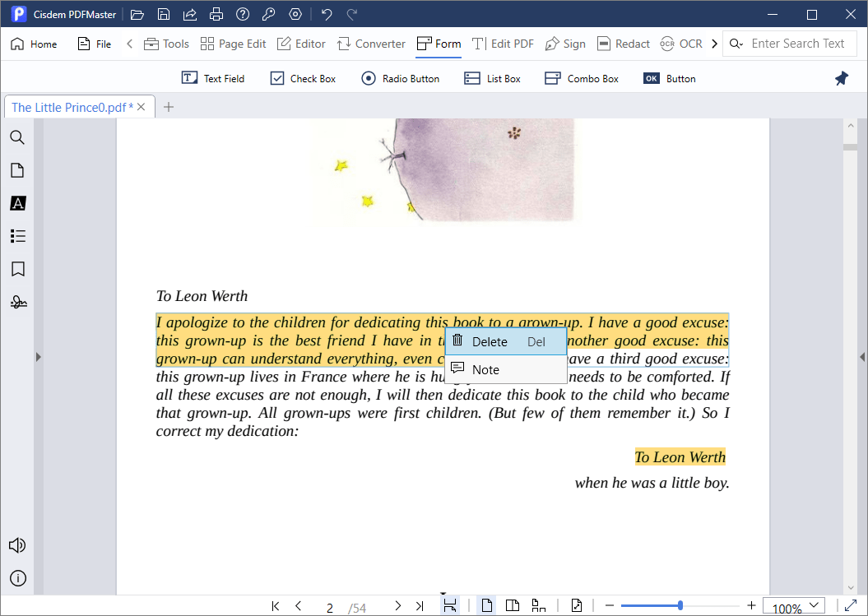Zoom out with minus button
This screenshot has width=868, height=616.
(610, 605)
